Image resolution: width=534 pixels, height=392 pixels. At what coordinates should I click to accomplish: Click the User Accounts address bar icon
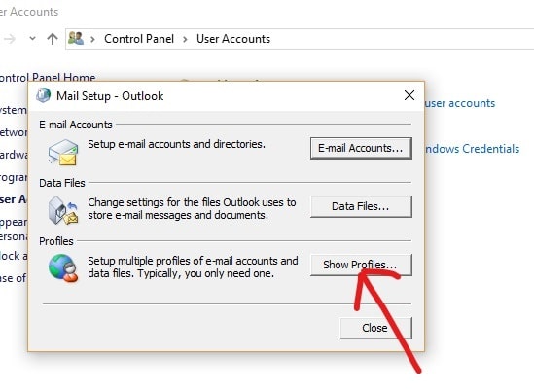[x=76, y=38]
